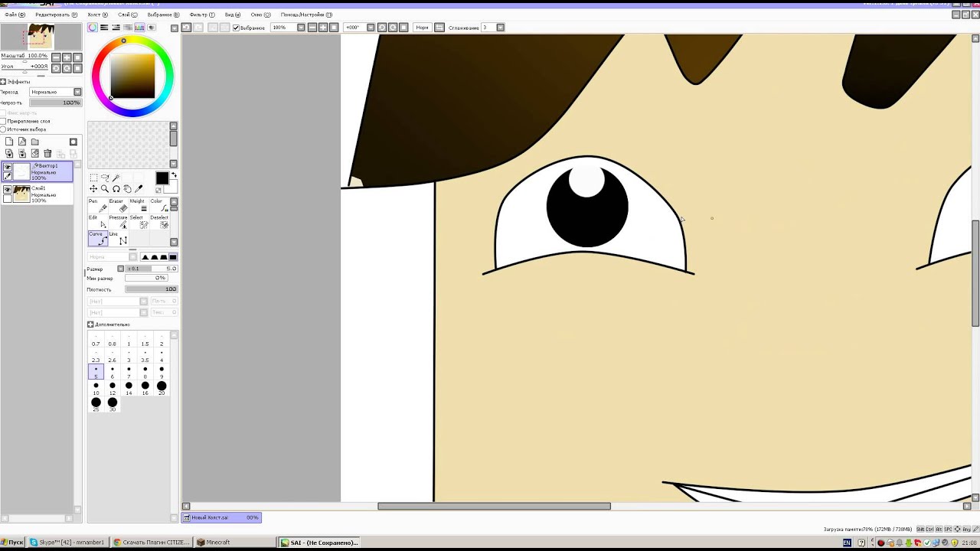Viewport: 980px width, 551px height.
Task: Choose the Zoom magnifier tool
Action: coord(105,189)
